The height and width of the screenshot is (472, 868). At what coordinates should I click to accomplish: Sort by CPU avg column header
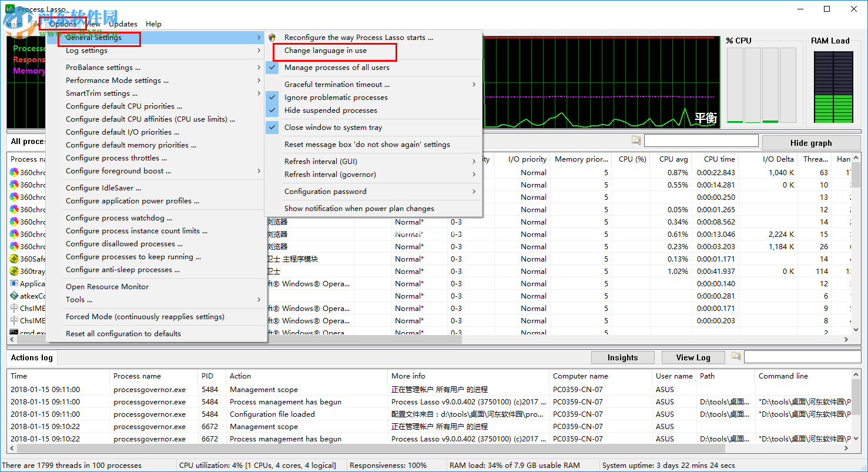pyautogui.click(x=671, y=159)
